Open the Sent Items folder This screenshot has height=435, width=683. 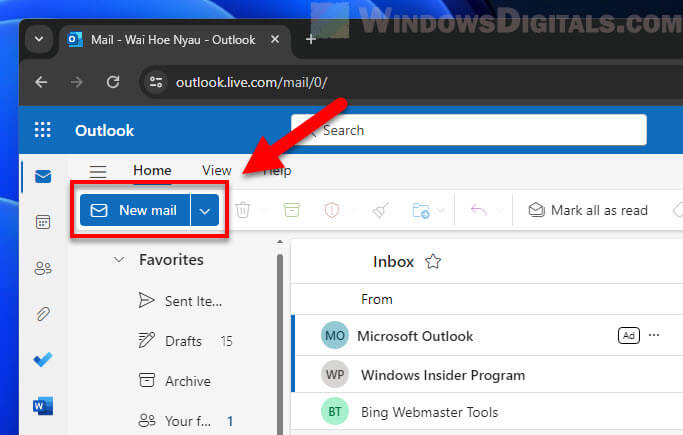point(180,301)
